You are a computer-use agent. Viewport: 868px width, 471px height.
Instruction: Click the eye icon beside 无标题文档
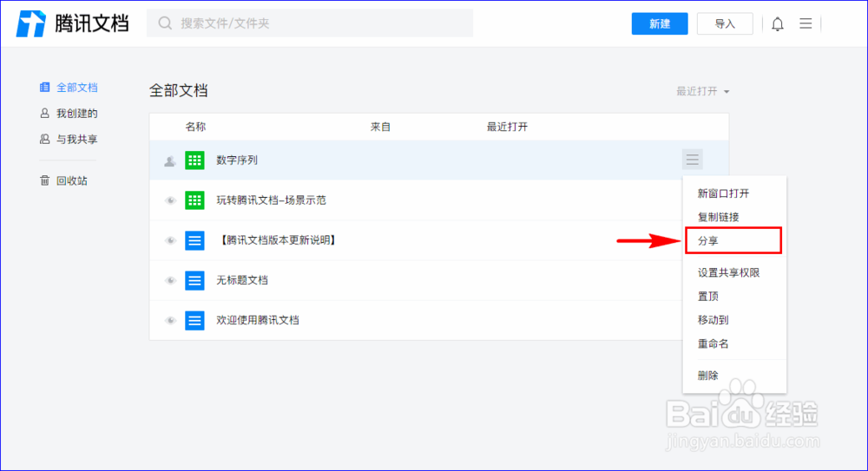170,280
